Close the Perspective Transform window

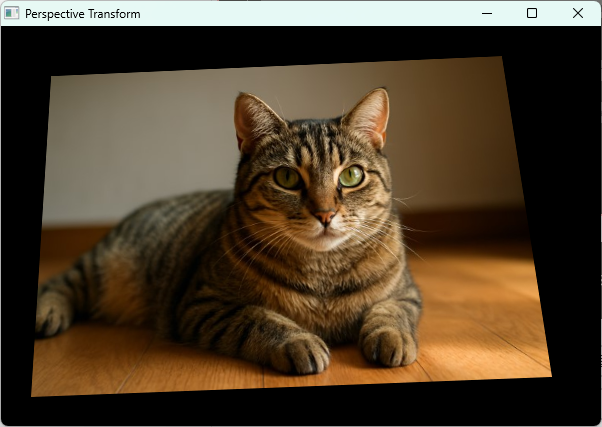pyautogui.click(x=578, y=13)
